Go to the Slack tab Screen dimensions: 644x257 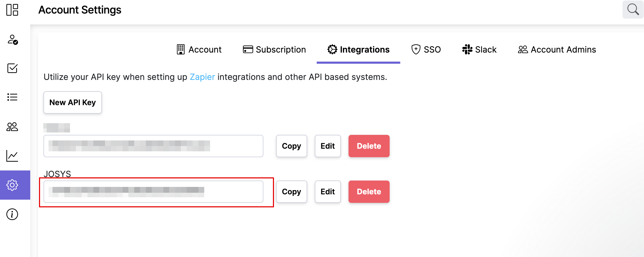[x=479, y=50]
